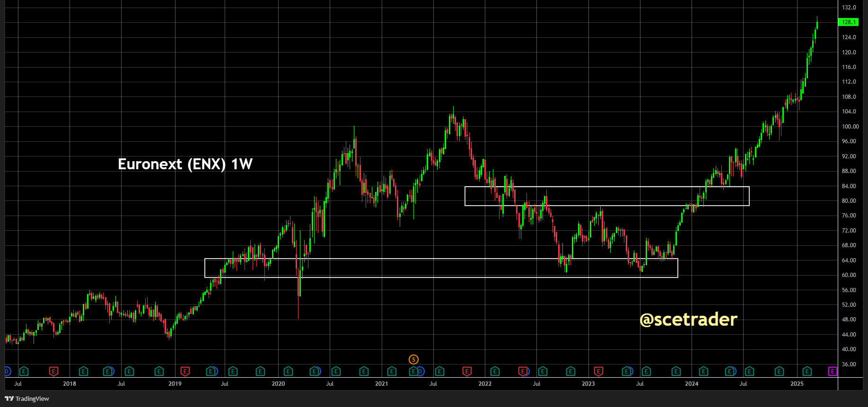The width and height of the screenshot is (868, 407).
Task: Open the purple upcoming earnings marker
Action: 833,372
